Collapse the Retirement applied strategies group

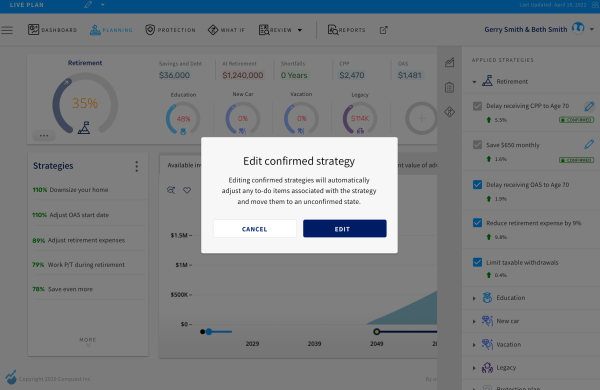click(474, 82)
